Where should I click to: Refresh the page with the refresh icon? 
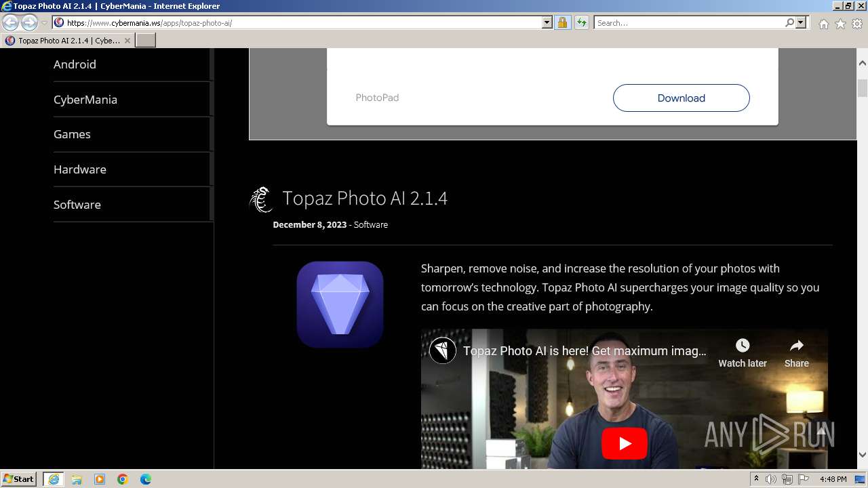coord(581,23)
